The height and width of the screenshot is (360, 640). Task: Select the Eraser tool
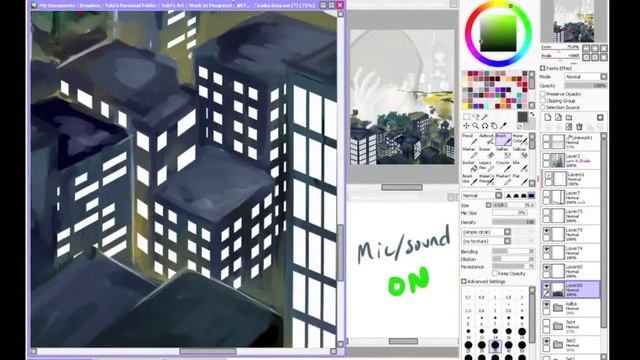pyautogui.click(x=486, y=153)
